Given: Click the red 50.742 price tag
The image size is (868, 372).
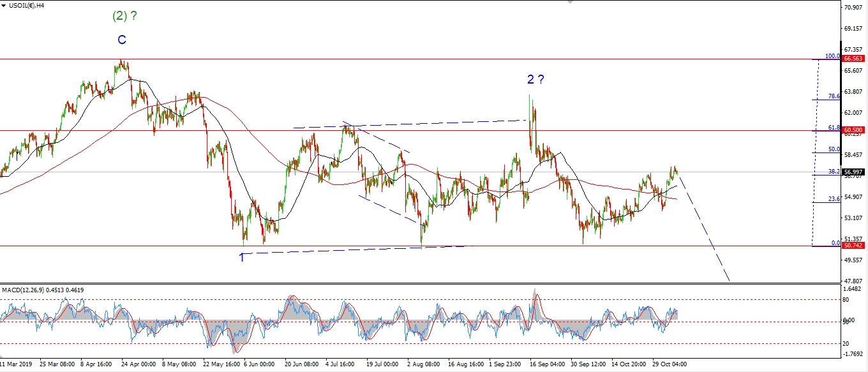Looking at the screenshot, I should pyautogui.click(x=854, y=246).
